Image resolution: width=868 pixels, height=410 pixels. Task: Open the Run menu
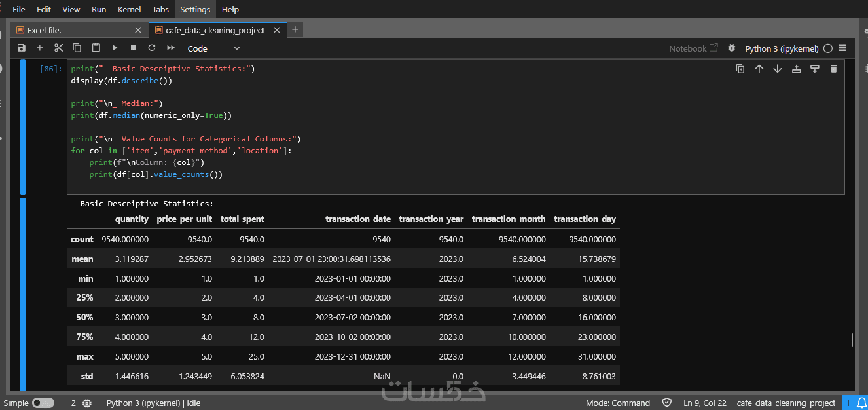tap(99, 9)
